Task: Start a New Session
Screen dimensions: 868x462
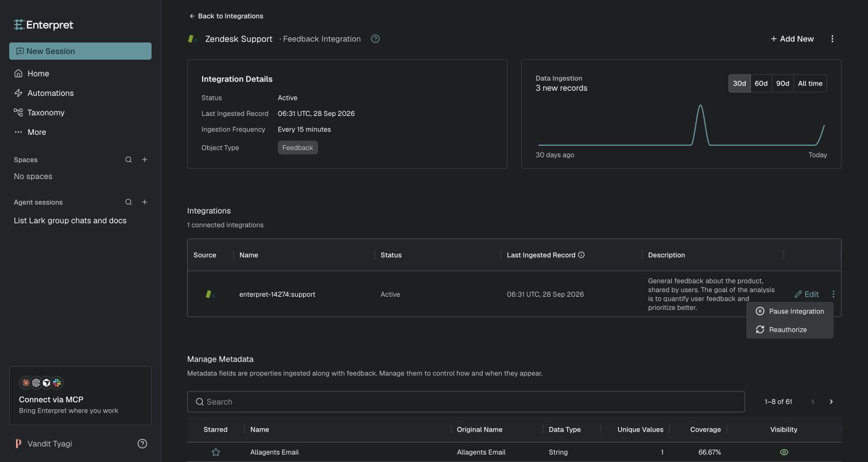Action: [x=80, y=51]
